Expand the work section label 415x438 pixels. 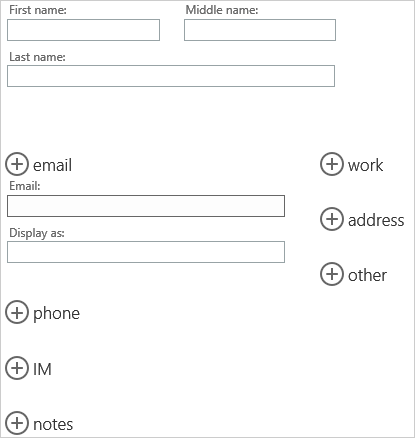tap(365, 165)
